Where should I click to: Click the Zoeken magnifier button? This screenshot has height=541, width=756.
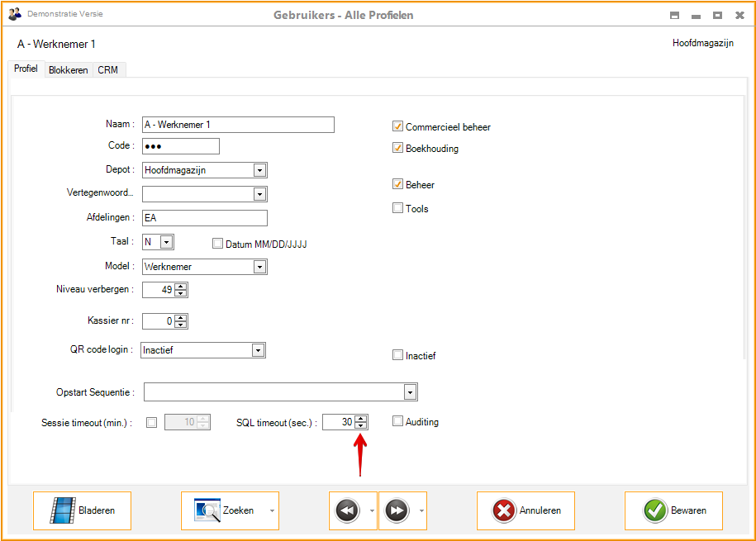coord(223,510)
